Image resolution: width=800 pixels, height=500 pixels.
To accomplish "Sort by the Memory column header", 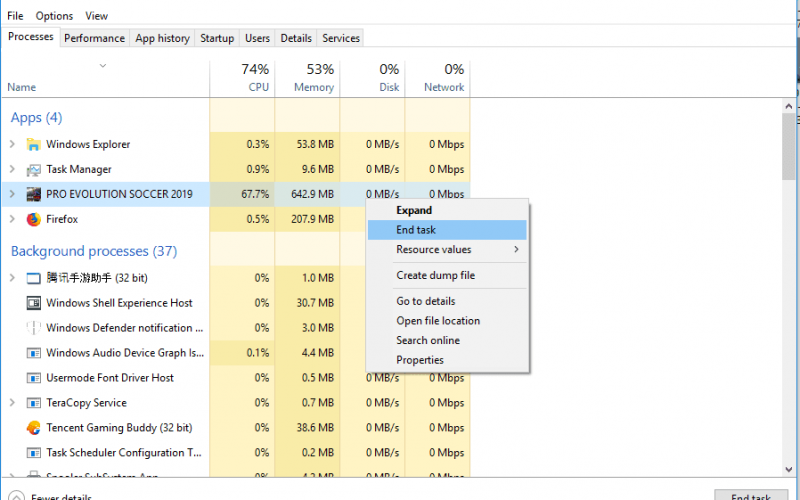I will click(x=308, y=78).
